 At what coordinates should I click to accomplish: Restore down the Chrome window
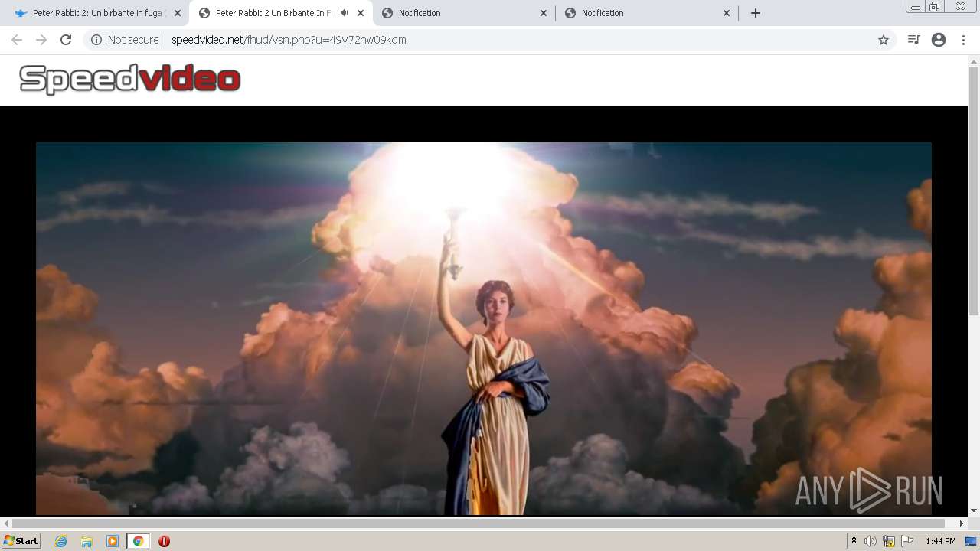coord(935,6)
